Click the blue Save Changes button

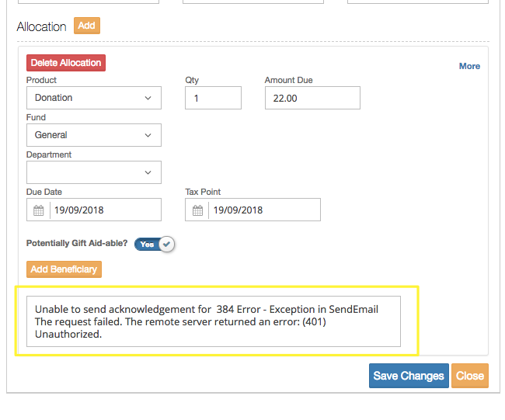(409, 376)
